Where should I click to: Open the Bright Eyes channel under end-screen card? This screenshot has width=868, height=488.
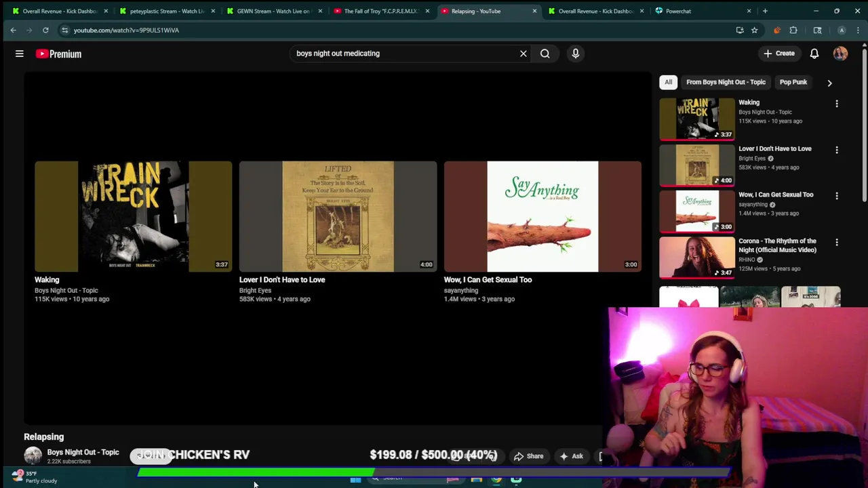255,290
